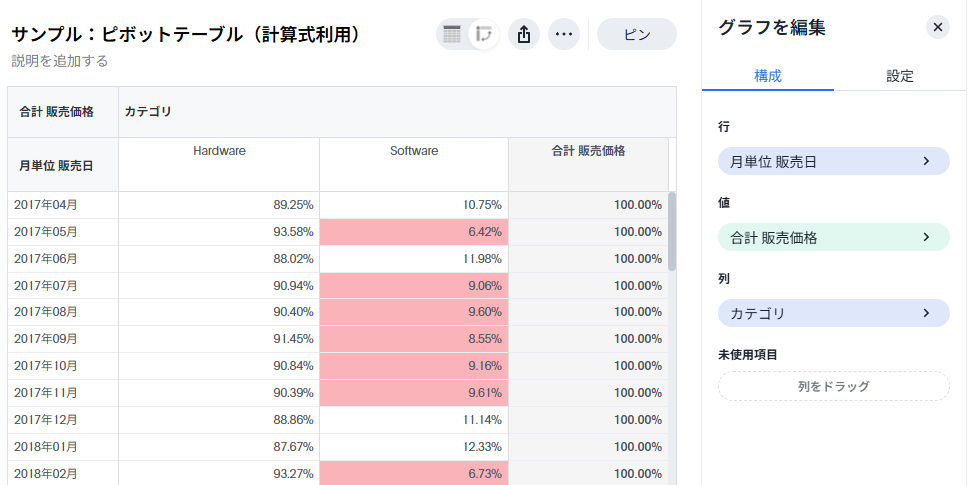Click the chart title text
Image resolution: width=970 pixels, height=485 pixels.
pos(186,34)
